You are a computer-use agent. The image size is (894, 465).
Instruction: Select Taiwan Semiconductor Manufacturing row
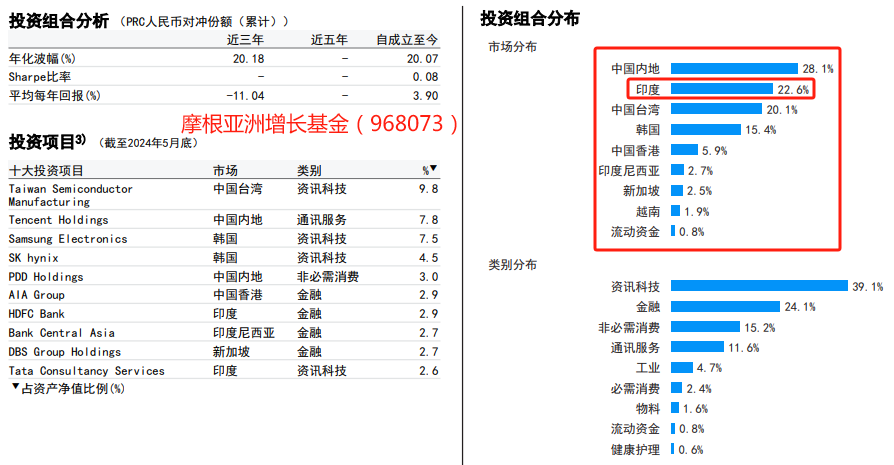[224, 195]
